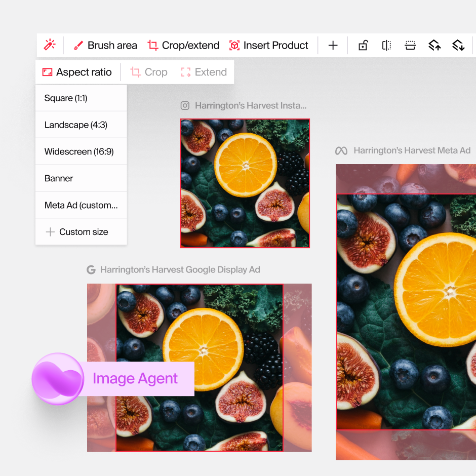Click the Instagram logo icon
476x476 pixels.
pyautogui.click(x=185, y=106)
